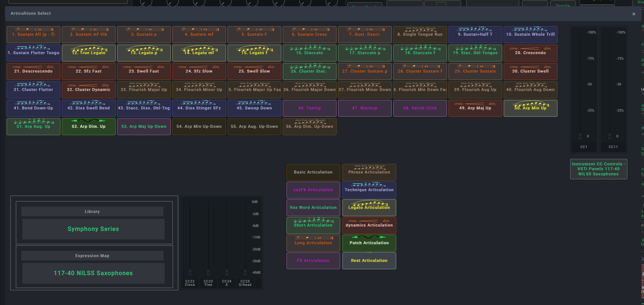Select 32. Cluster Dynamic
644x305 pixels.
(89, 90)
